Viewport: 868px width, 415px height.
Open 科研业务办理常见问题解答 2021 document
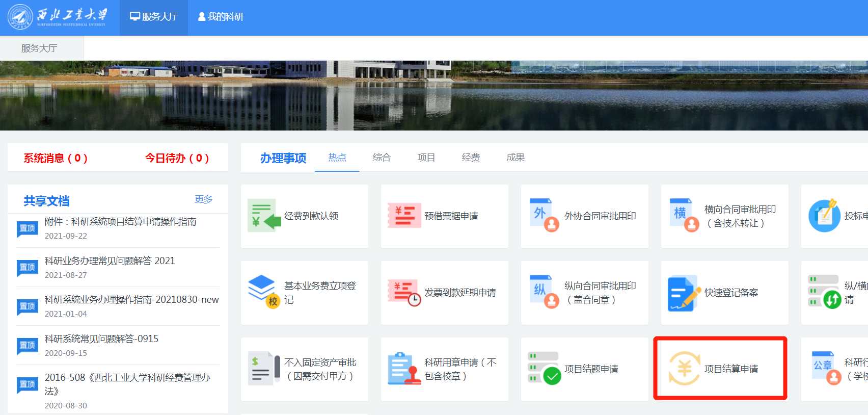click(x=110, y=261)
